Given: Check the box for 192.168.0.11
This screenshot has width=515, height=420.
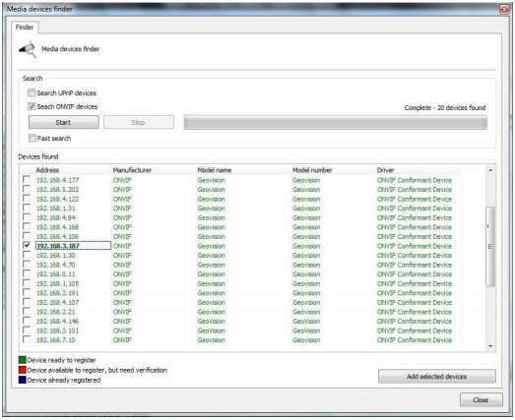Looking at the screenshot, I should [x=27, y=273].
